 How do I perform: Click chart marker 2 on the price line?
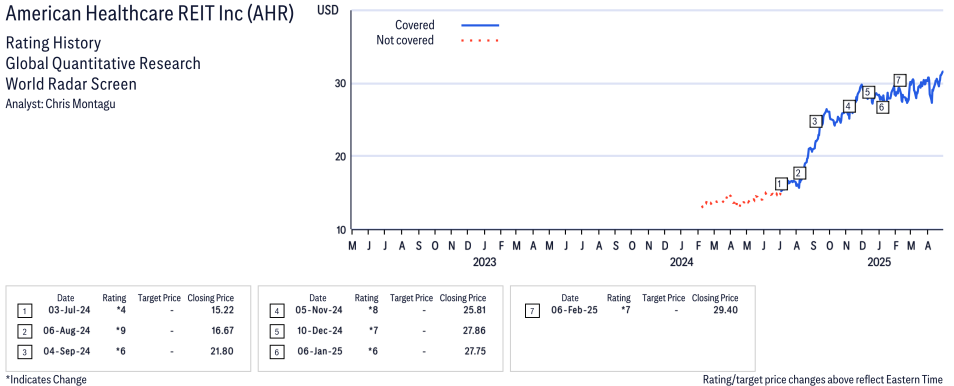tap(799, 173)
